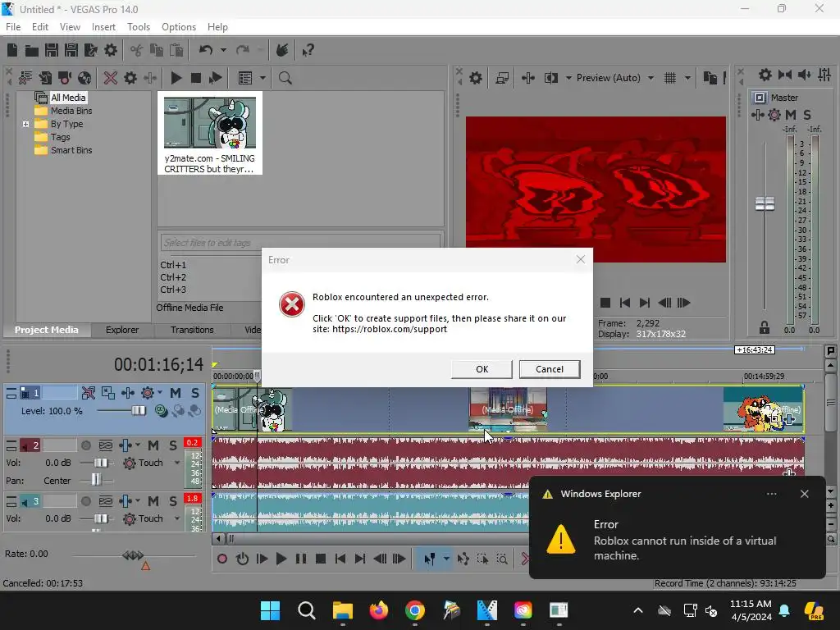Select Media Bins folder in tree
The image size is (840, 630).
pyautogui.click(x=71, y=111)
